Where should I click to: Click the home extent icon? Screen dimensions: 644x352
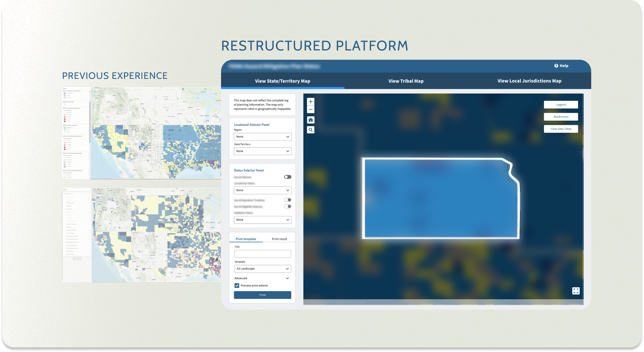point(310,120)
